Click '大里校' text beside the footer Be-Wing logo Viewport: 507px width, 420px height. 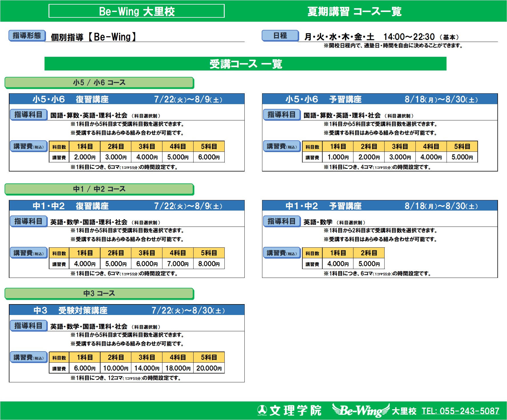pos(404,411)
